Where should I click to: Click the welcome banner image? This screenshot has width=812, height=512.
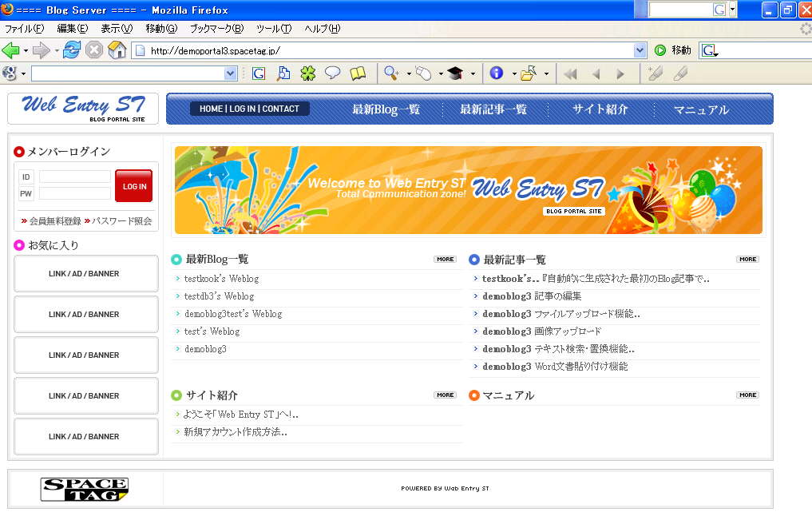coord(468,189)
